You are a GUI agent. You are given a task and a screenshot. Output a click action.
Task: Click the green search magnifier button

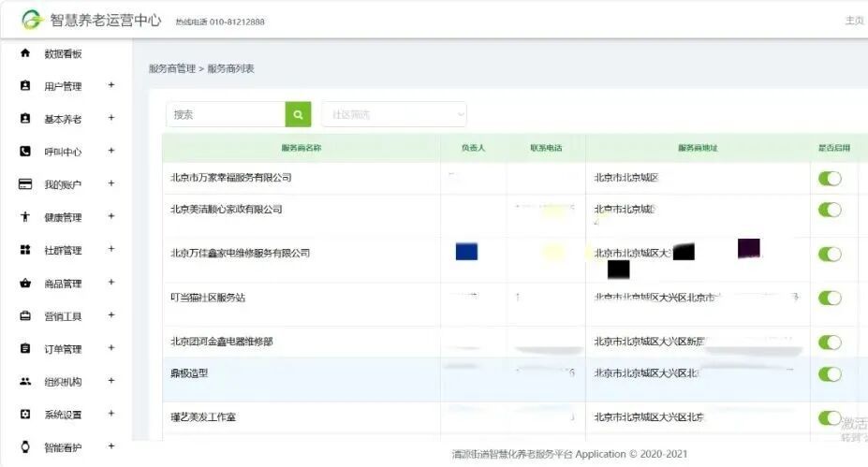point(298,114)
